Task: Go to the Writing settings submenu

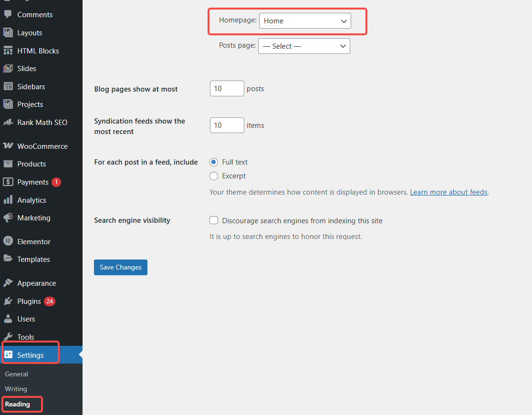Action: coord(16,389)
